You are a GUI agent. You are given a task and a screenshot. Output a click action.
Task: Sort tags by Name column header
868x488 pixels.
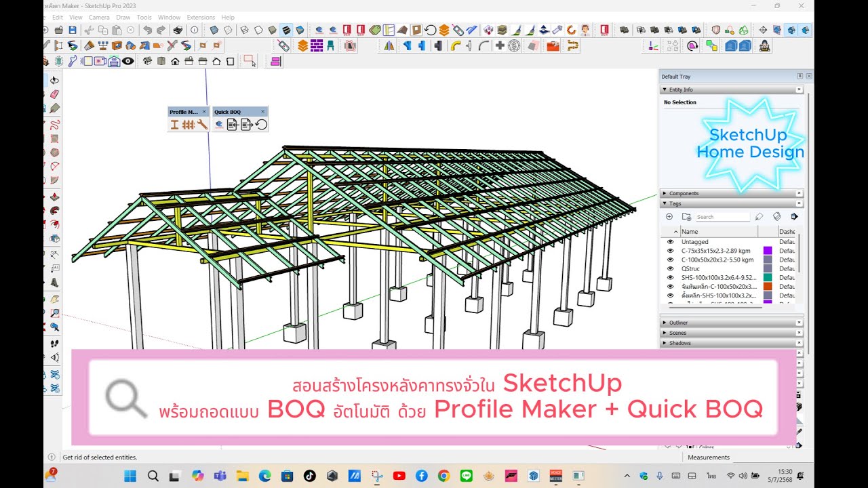point(719,232)
